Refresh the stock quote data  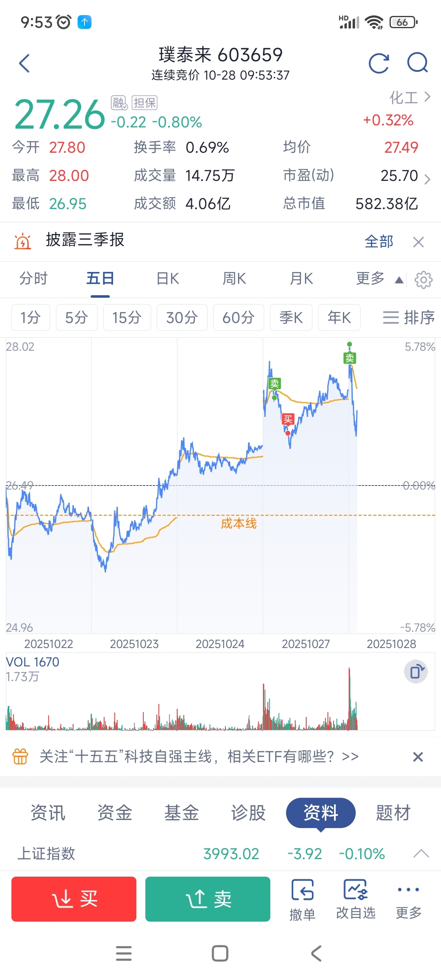379,63
